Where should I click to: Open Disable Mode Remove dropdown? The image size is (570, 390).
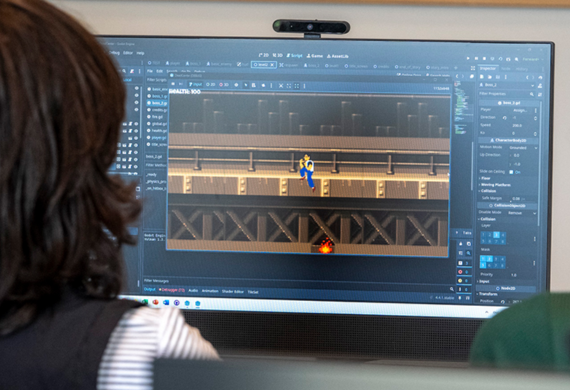coord(523,213)
